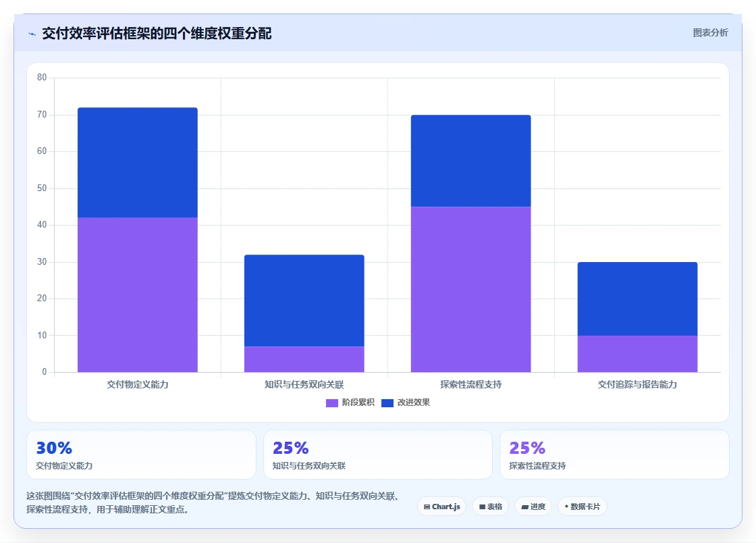The height and width of the screenshot is (543, 756).
Task: Open the 30% 交付物定义能力 data card
Action: click(141, 455)
